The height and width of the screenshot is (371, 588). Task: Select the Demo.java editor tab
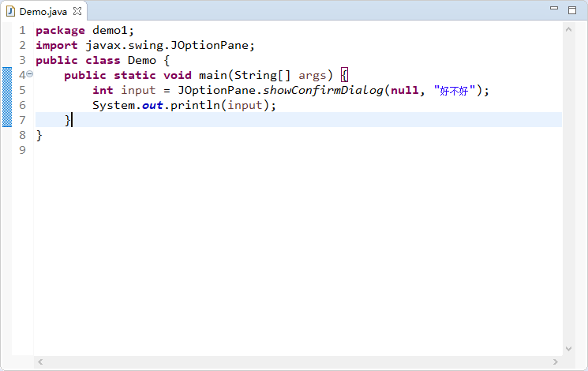(x=43, y=12)
